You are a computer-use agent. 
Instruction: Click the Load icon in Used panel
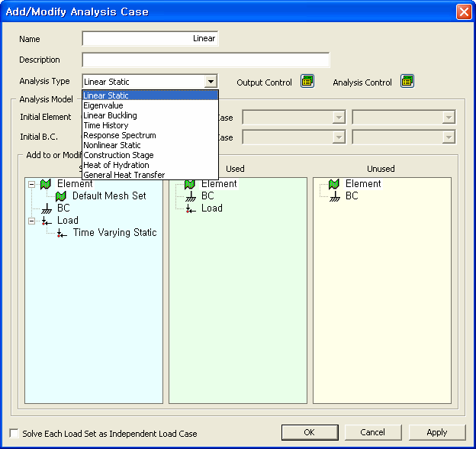click(190, 208)
